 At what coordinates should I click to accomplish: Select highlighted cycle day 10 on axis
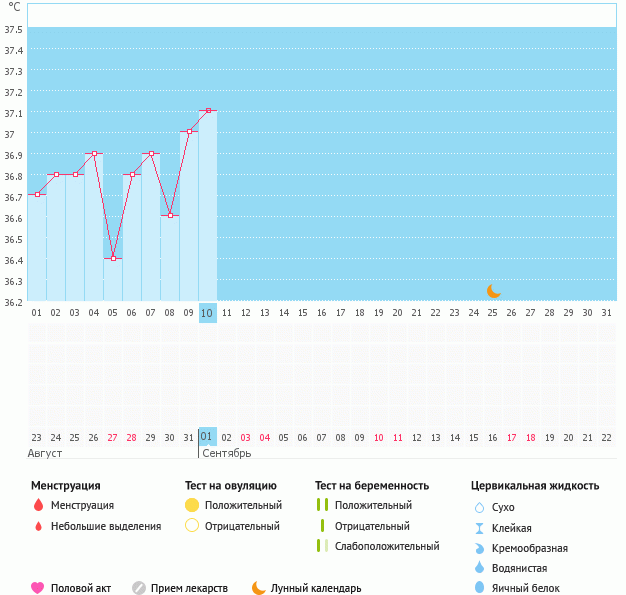tap(207, 313)
